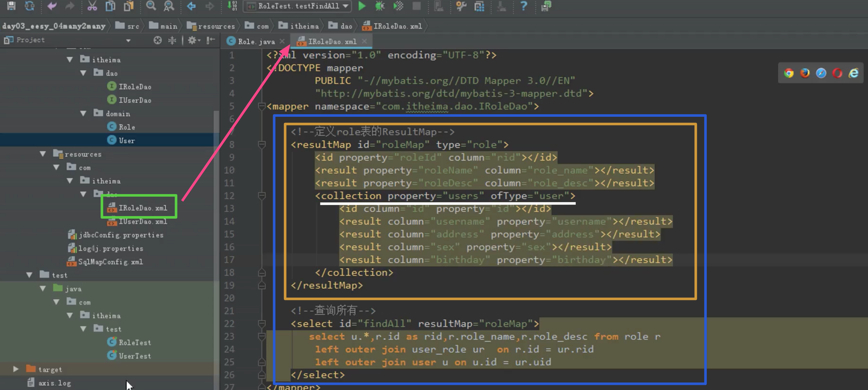868x390 pixels.
Task: Start debugging with the bug icon
Action: [x=380, y=6]
